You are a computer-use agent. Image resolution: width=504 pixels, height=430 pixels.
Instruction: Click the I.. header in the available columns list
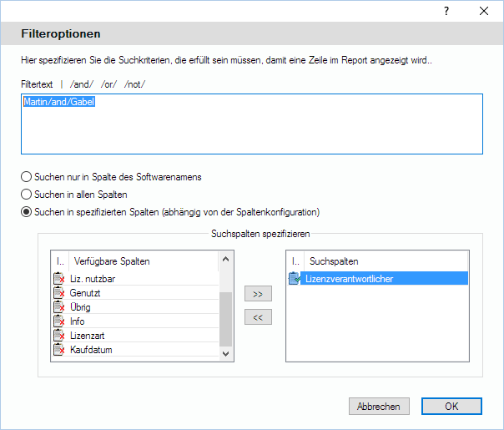(x=60, y=261)
